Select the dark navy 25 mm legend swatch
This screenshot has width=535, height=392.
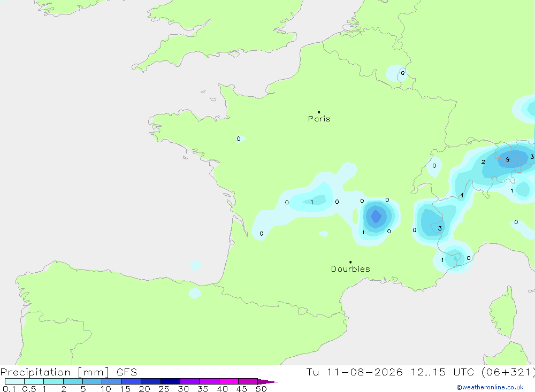170,381
